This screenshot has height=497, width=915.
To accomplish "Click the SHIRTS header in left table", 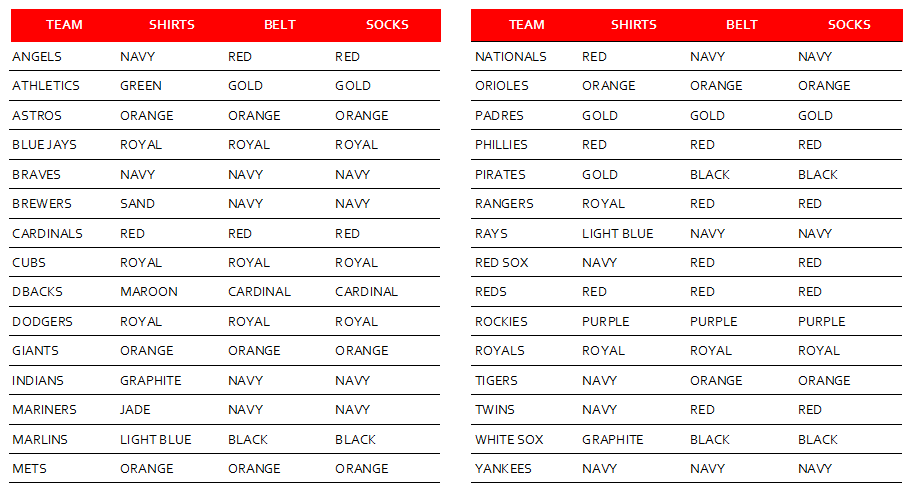I will (x=172, y=25).
